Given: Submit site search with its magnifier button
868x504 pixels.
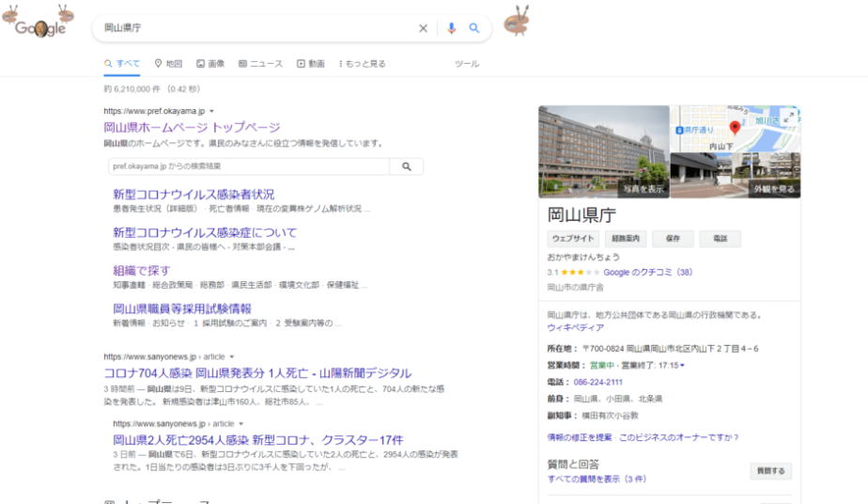Looking at the screenshot, I should click(407, 166).
